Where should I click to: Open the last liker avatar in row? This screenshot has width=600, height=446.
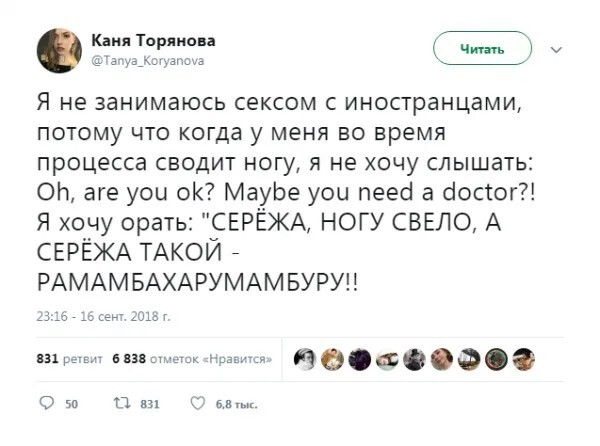tap(524, 360)
